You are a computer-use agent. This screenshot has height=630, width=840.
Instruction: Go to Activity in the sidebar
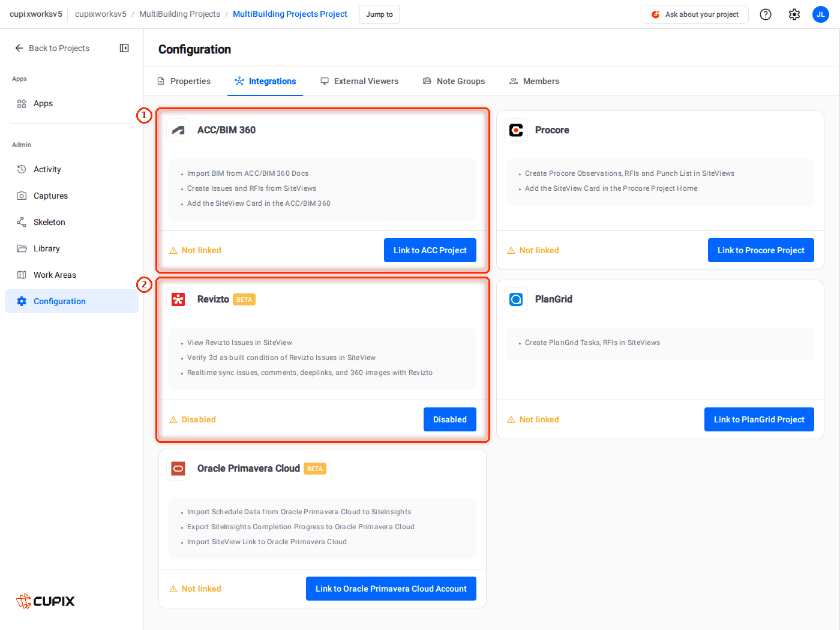pyautogui.click(x=71, y=169)
